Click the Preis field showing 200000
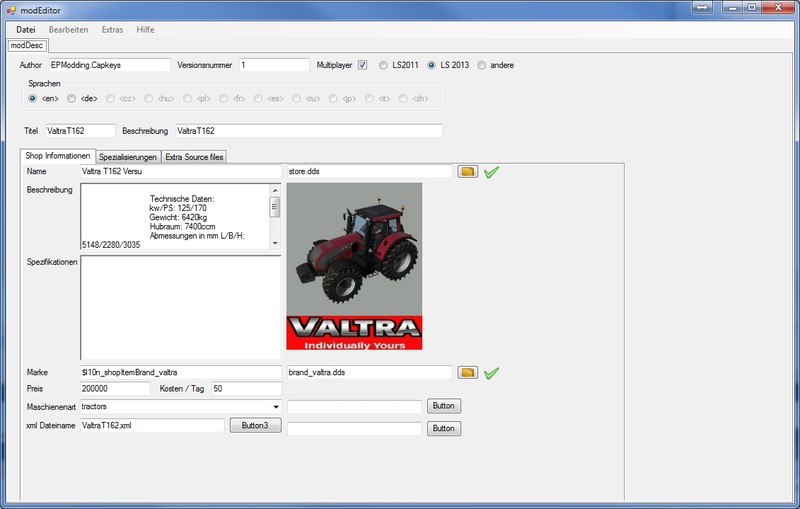Viewport: 800px width, 509px height. [115, 389]
